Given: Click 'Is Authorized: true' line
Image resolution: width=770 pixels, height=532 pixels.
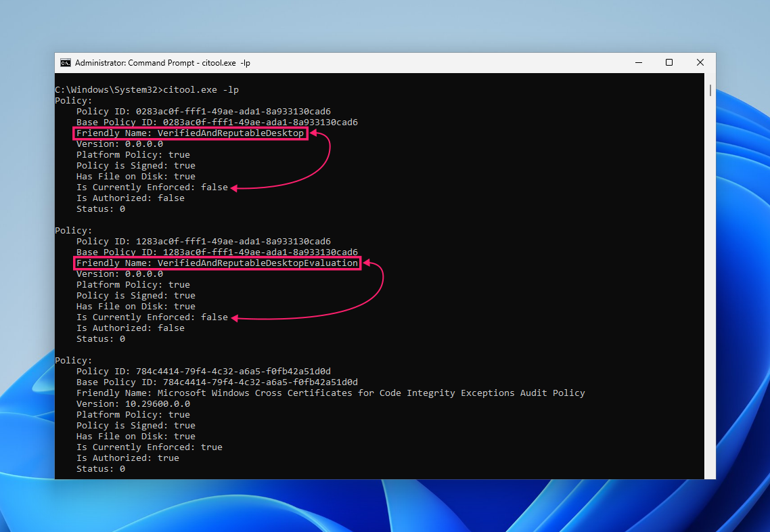Looking at the screenshot, I should coord(128,458).
